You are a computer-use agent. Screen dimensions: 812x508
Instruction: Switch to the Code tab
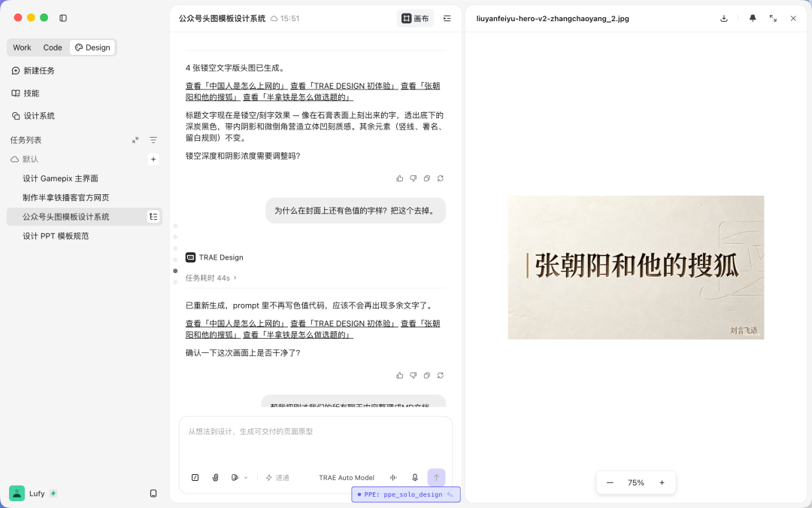pos(53,47)
